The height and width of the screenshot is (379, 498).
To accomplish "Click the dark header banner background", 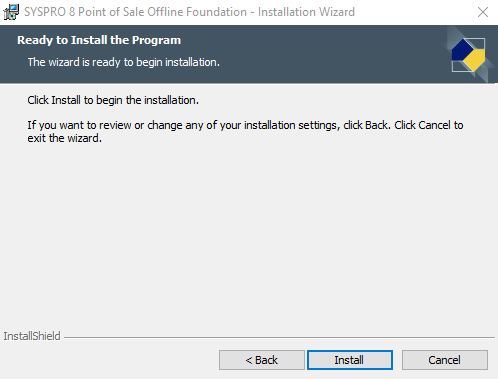I will click(x=300, y=55).
